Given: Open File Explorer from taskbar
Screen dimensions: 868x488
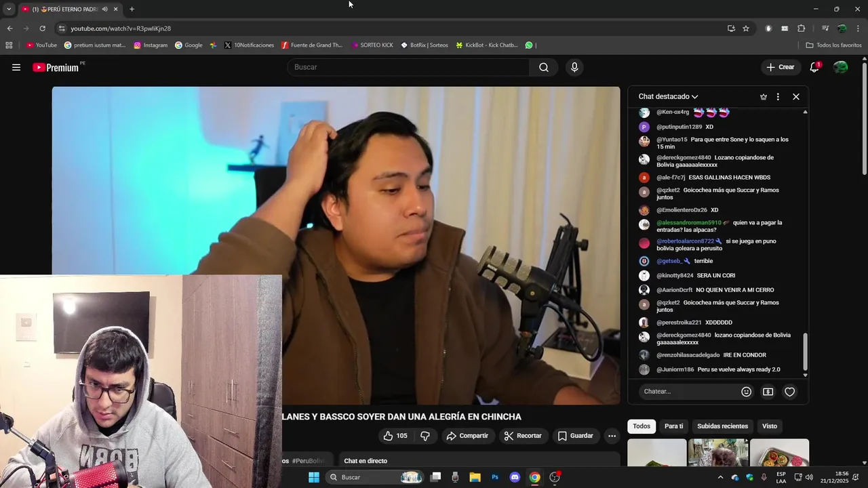Looking at the screenshot, I should (x=475, y=477).
